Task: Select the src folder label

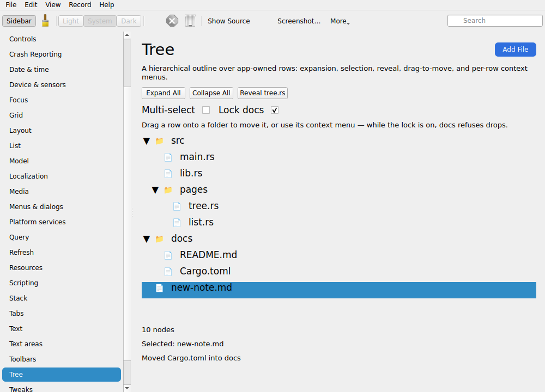Action: (x=178, y=141)
